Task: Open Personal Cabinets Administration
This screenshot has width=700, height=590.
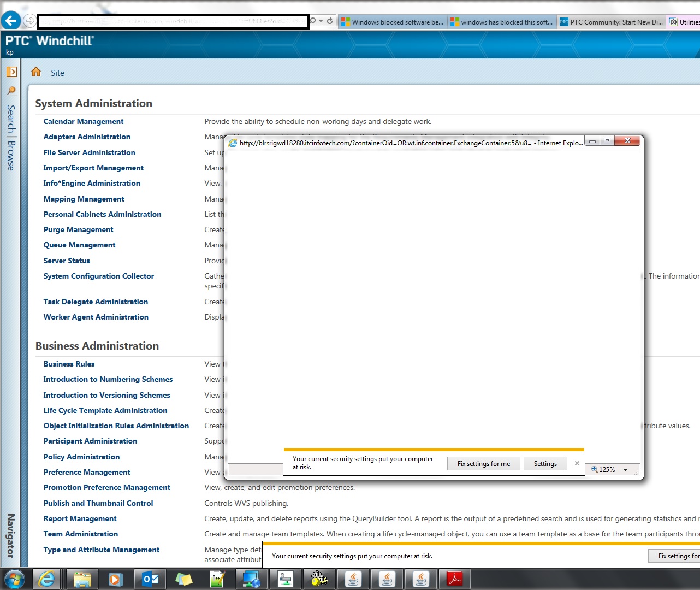Action: [103, 214]
